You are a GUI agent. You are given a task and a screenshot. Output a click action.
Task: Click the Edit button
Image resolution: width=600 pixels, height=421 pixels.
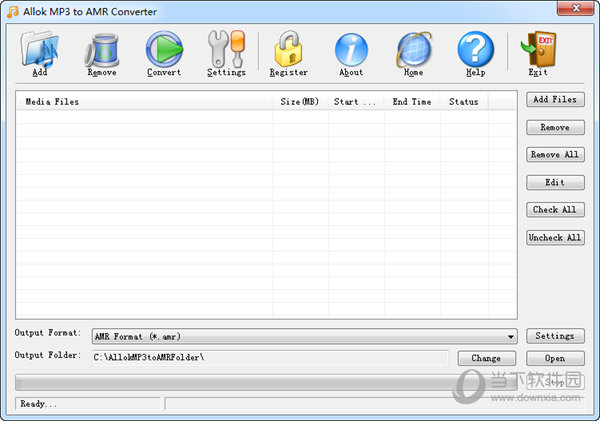[555, 183]
